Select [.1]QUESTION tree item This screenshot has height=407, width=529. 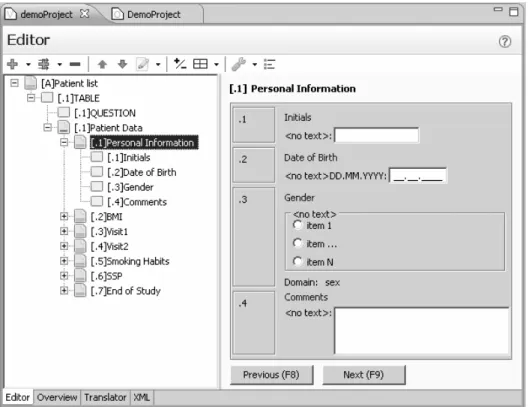pos(105,113)
